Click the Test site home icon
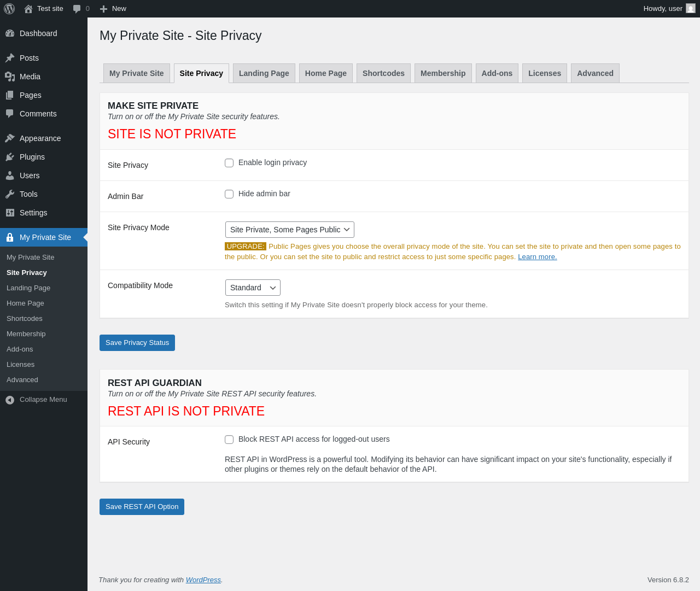Screen dimensions: 700x591 (28, 9)
